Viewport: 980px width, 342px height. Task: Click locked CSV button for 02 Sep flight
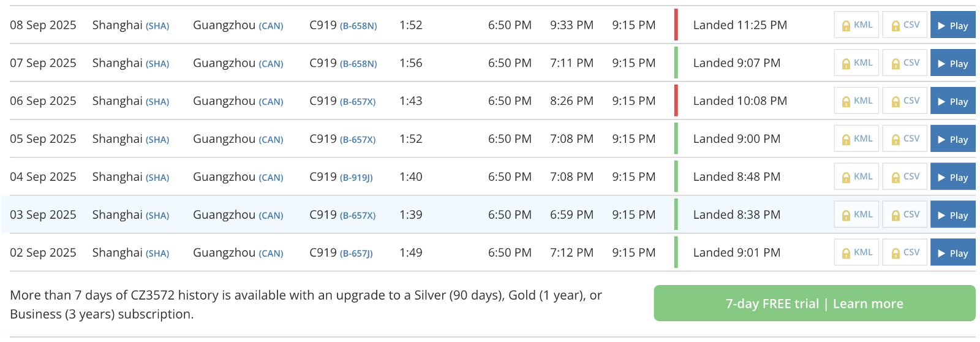tap(905, 253)
